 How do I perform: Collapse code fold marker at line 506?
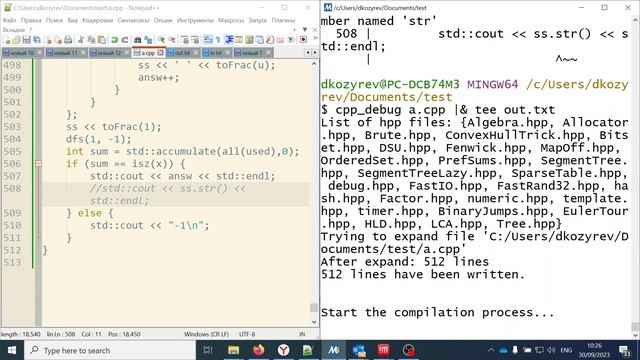coord(38,164)
